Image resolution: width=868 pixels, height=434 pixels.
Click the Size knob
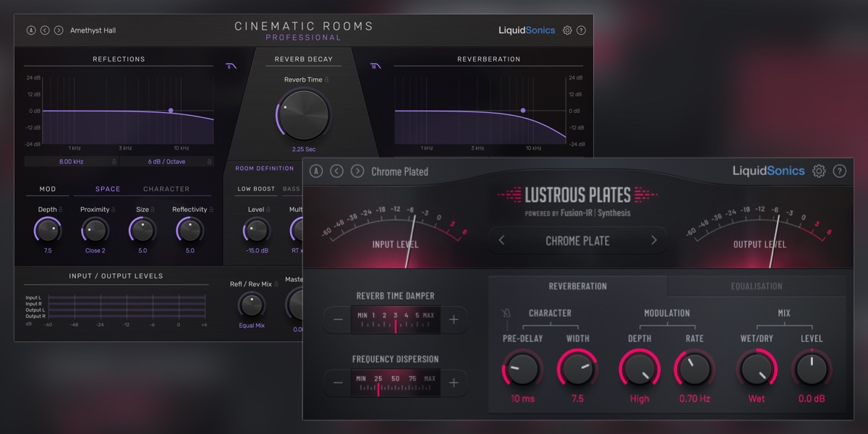click(x=142, y=231)
